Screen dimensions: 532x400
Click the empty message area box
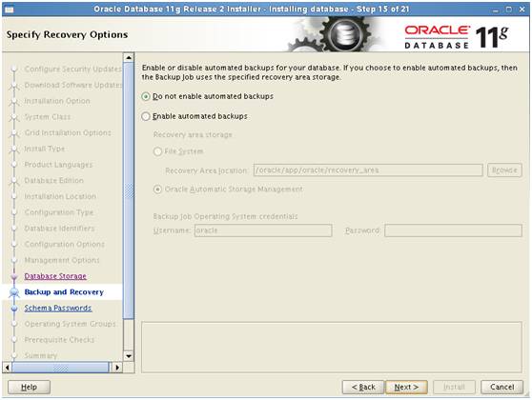click(332, 347)
